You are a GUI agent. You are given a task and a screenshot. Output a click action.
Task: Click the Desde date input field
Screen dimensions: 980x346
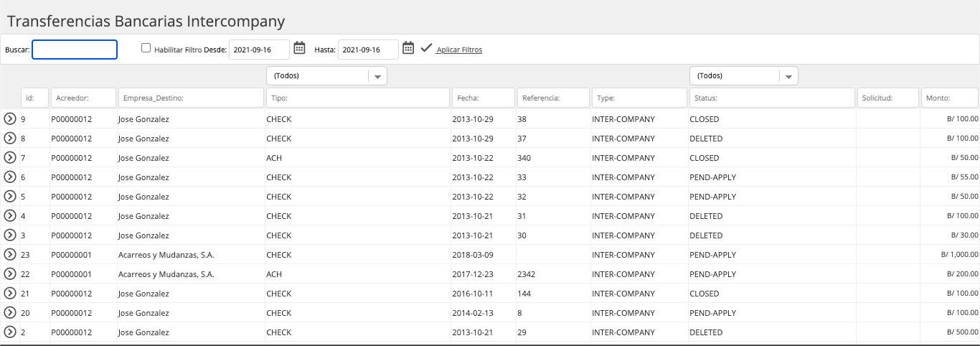(x=259, y=50)
